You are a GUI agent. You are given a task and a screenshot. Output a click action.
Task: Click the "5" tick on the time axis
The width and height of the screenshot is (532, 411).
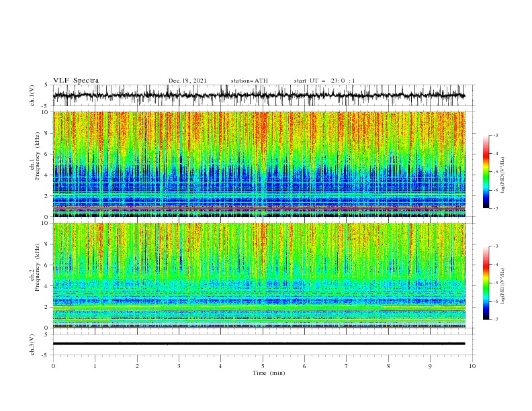click(263, 366)
